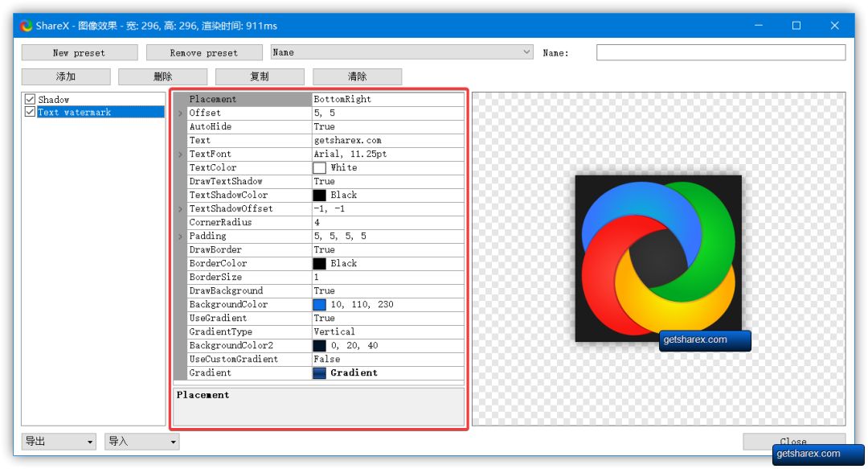Image resolution: width=868 pixels, height=469 pixels.
Task: Click the TextShadowOffset value -1, -1
Action: [x=330, y=208]
